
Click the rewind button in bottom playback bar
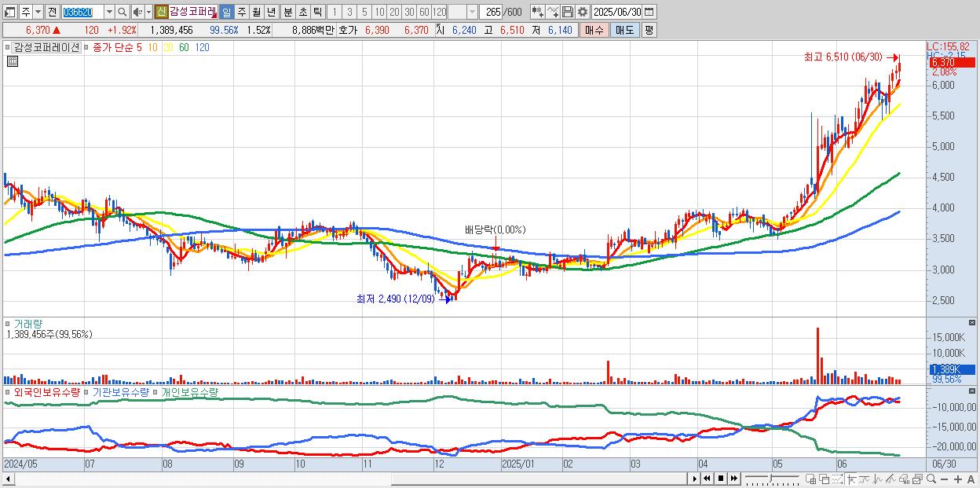click(x=707, y=479)
